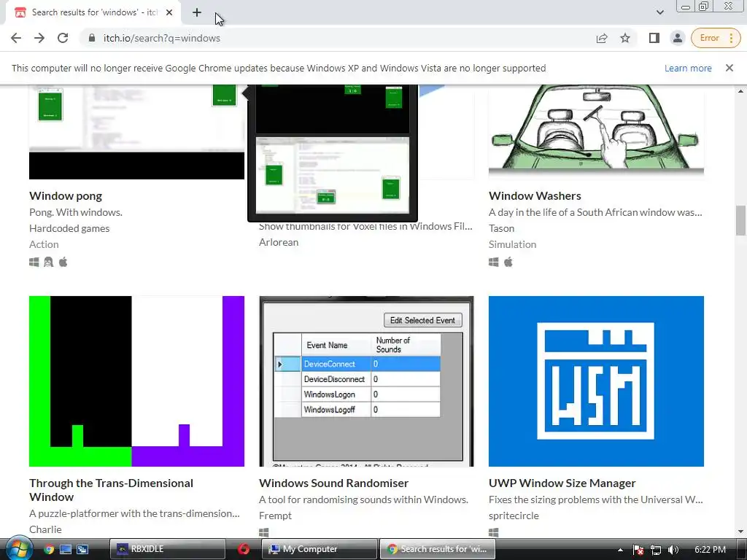The width and height of the screenshot is (747, 560).
Task: Close the 'Search results for windows' tab
Action: point(169,12)
